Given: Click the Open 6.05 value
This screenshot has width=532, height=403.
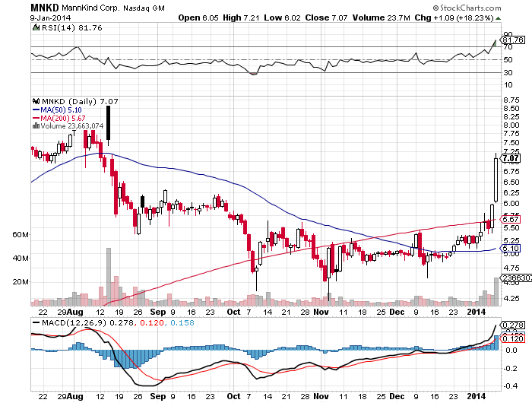Looking at the screenshot, I should [198, 17].
